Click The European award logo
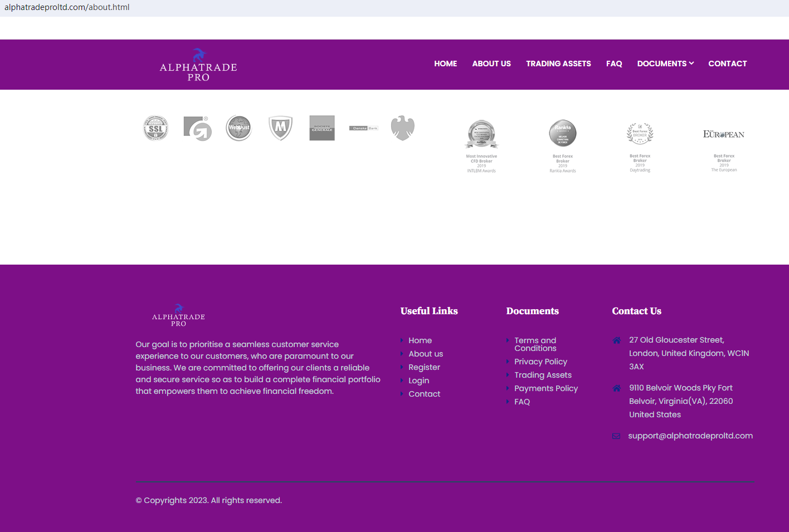The image size is (789, 532). 724,134
